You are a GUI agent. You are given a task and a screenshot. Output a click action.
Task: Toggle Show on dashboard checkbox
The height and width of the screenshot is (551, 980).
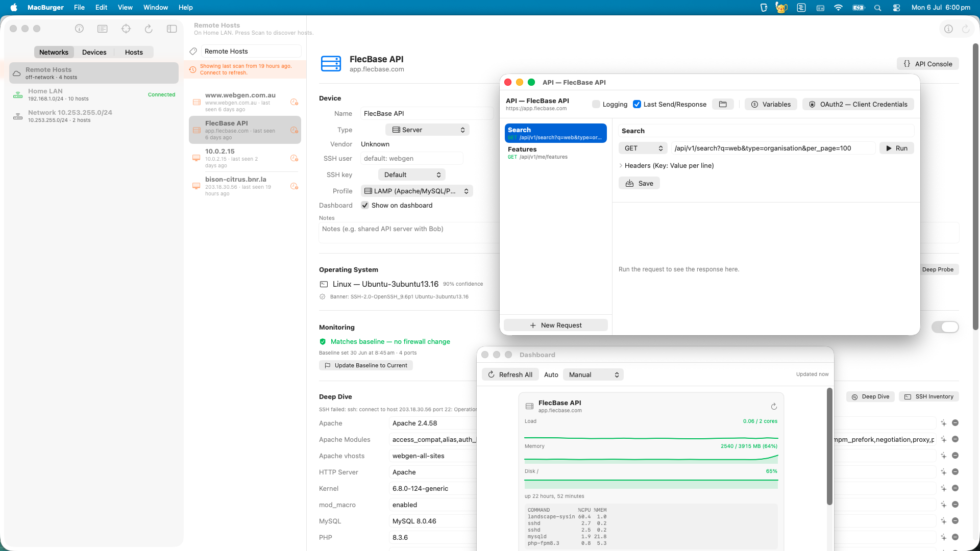pyautogui.click(x=365, y=205)
